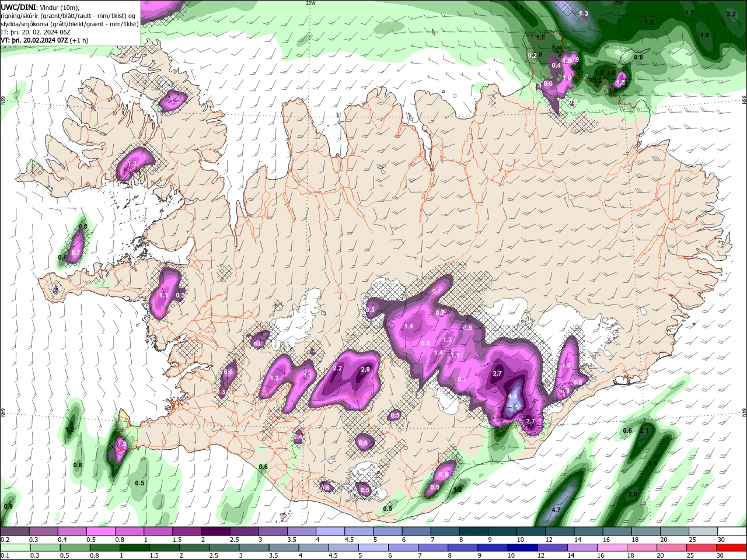Click the lavender swatch between 4 and 4.5 in the upper legend row
747x560 pixels.
(330, 531)
